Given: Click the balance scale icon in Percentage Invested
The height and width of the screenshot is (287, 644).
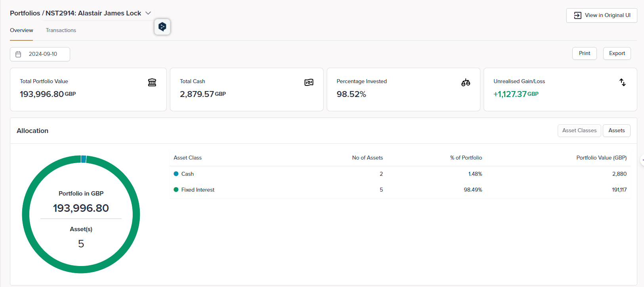Looking at the screenshot, I should 466,82.
